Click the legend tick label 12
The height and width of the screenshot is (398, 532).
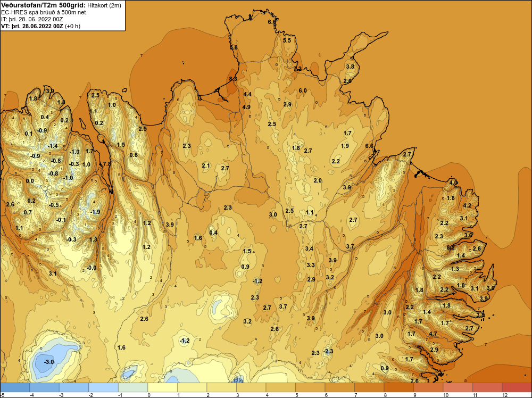pos(504,395)
